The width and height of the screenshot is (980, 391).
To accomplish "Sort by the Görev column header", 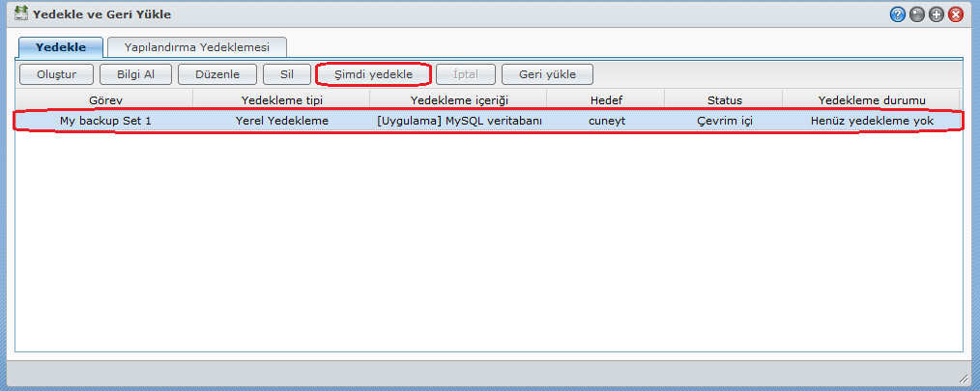I will click(x=104, y=99).
